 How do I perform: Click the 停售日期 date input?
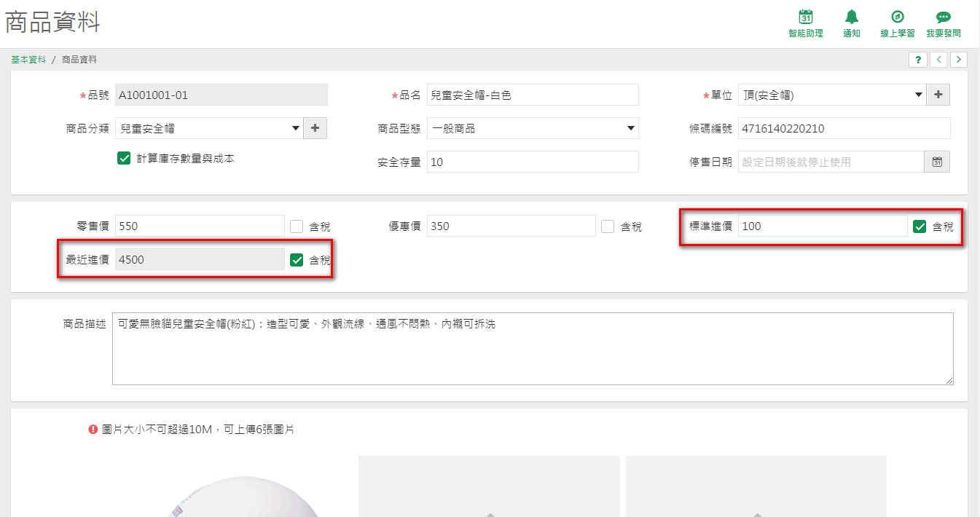coord(831,162)
